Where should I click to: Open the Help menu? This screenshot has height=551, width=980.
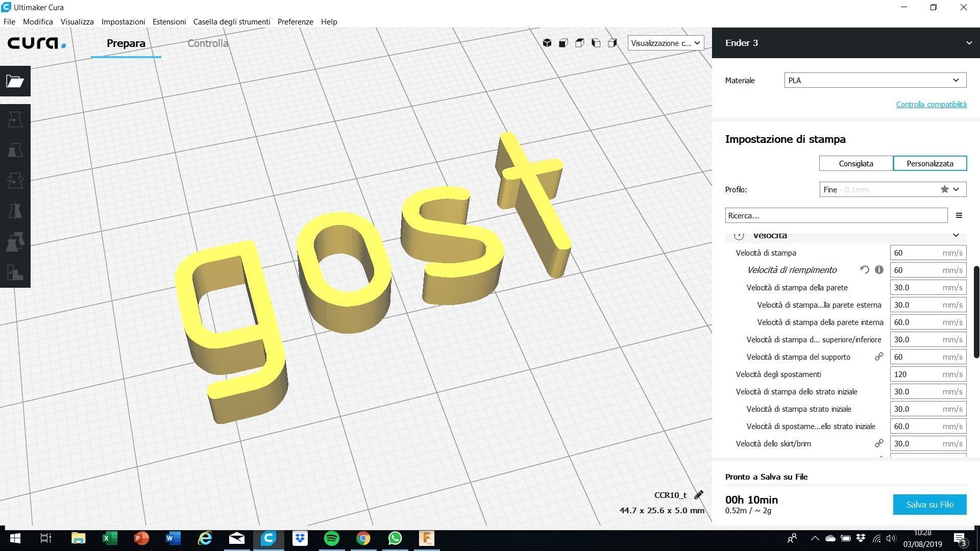[x=329, y=22]
